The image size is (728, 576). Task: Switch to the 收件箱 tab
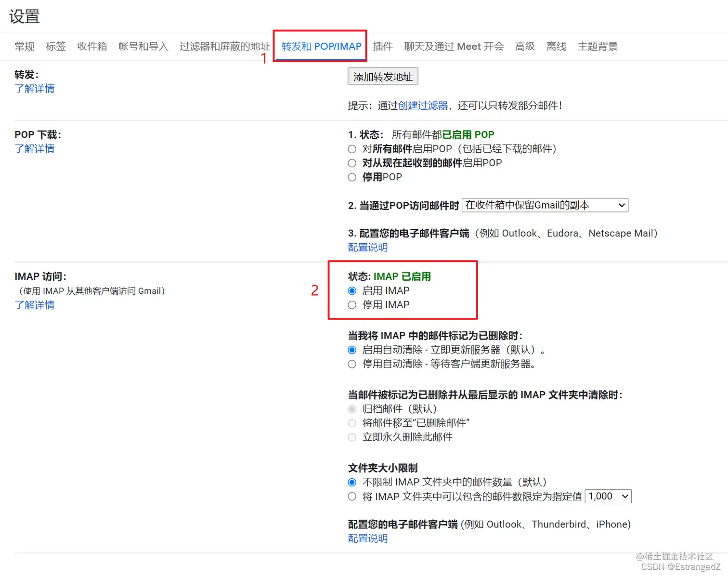pos(92,46)
